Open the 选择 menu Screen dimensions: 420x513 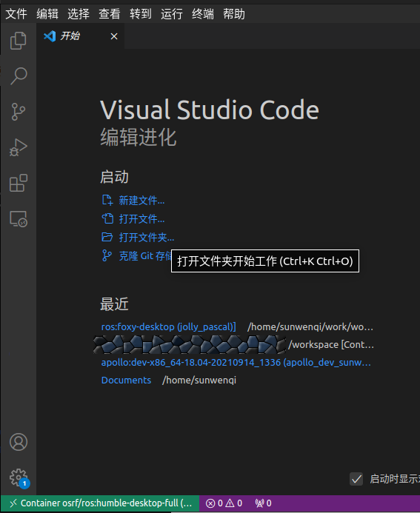click(x=79, y=14)
